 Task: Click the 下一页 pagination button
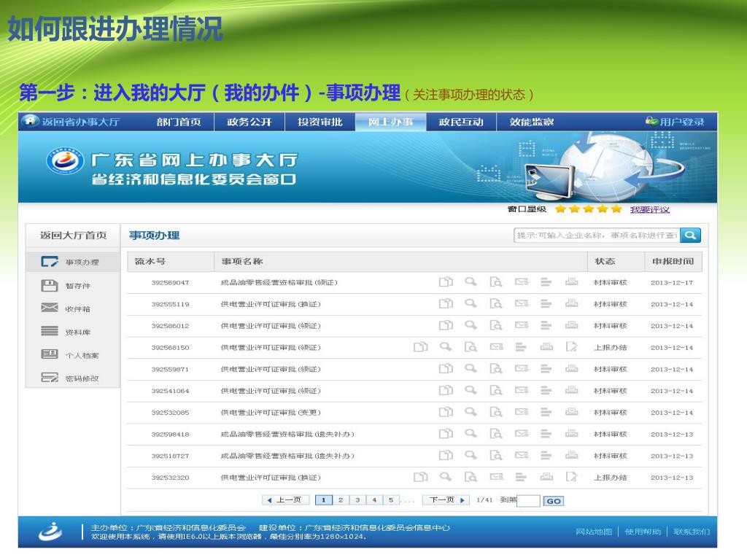[446, 500]
